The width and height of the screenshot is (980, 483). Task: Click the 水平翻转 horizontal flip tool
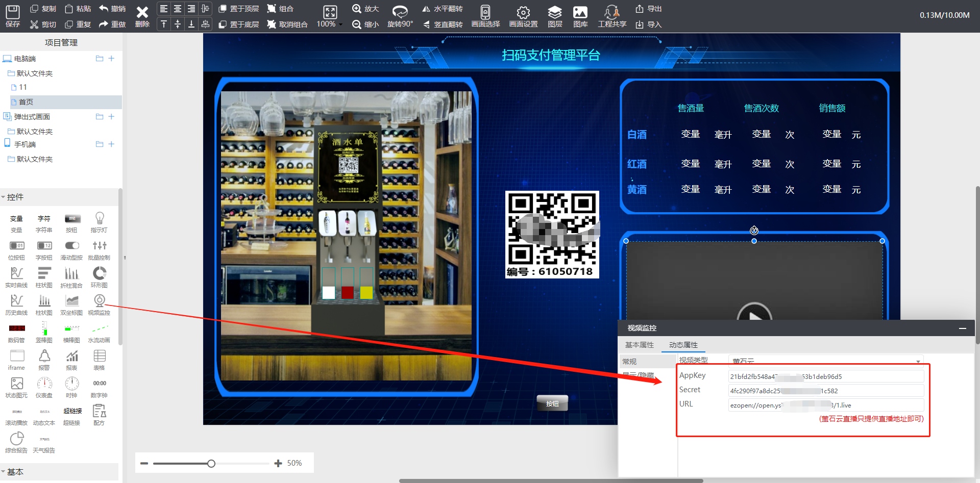[442, 9]
